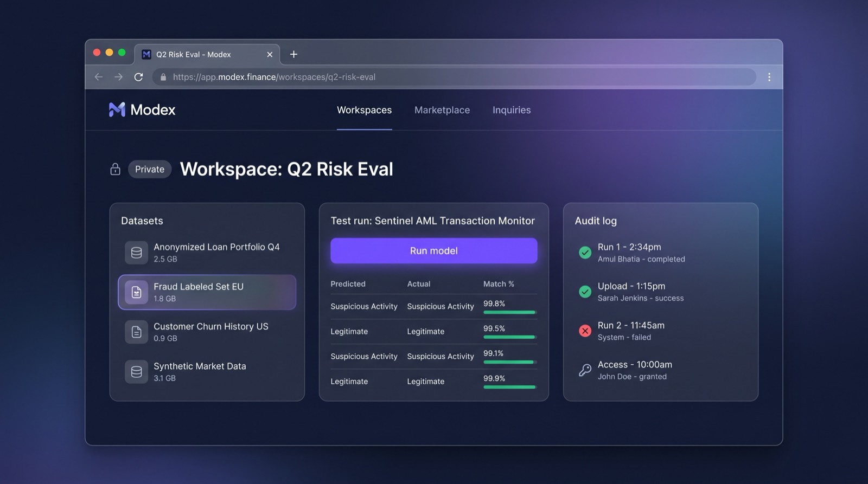Close the Q2 Risk Eval tab
Viewport: 868px width, 484px height.
pyautogui.click(x=270, y=54)
